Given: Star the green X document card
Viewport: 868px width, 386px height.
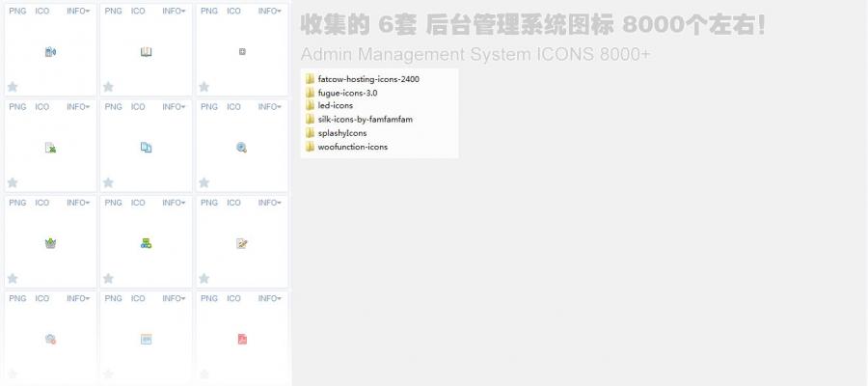Looking at the screenshot, I should click(x=13, y=182).
